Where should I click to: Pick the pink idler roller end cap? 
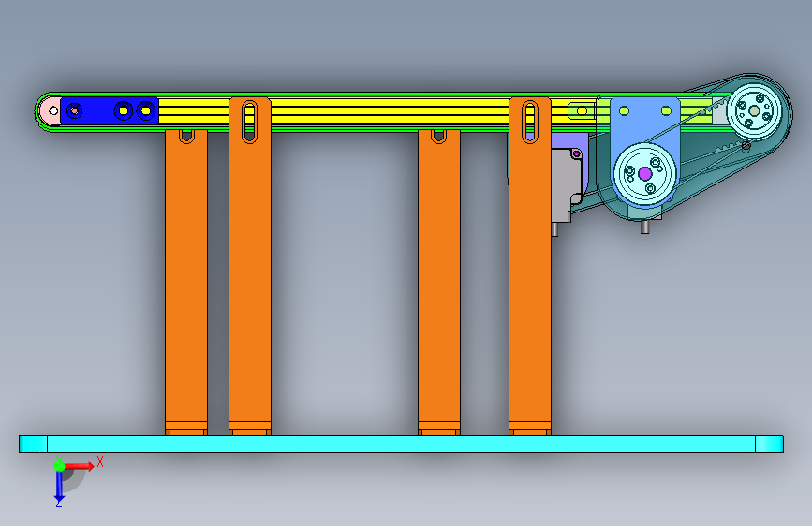pos(50,110)
